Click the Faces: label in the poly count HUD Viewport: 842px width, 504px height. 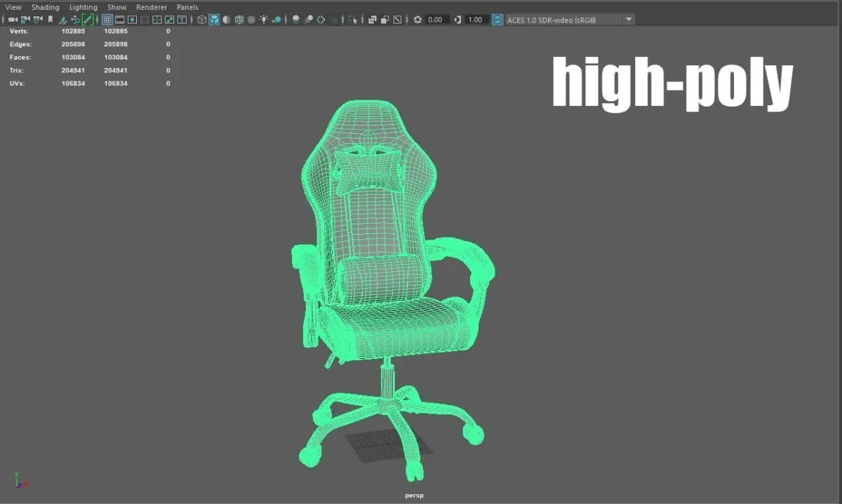pos(20,57)
